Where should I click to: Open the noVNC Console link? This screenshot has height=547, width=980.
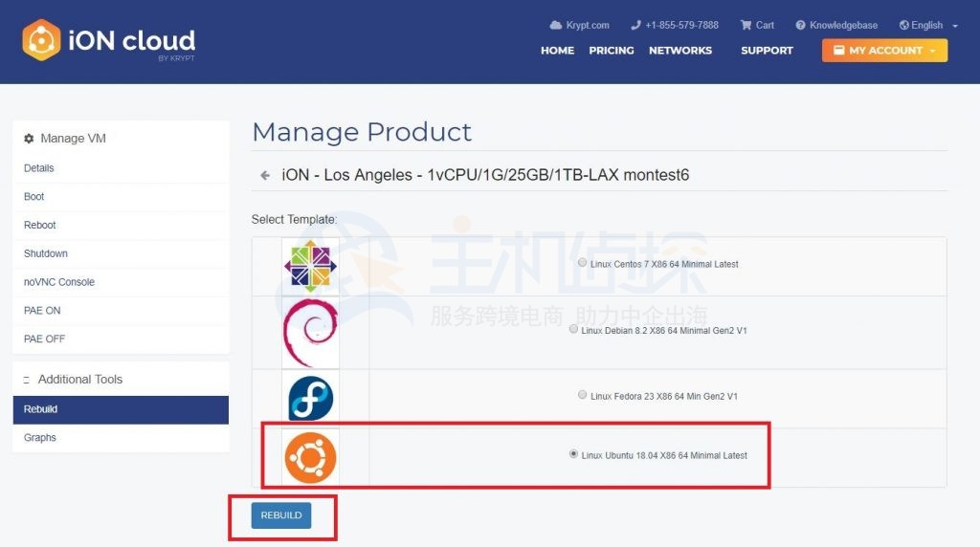(59, 282)
